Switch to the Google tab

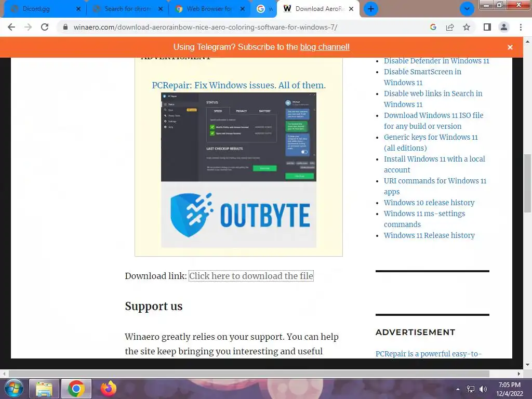pos(264,9)
